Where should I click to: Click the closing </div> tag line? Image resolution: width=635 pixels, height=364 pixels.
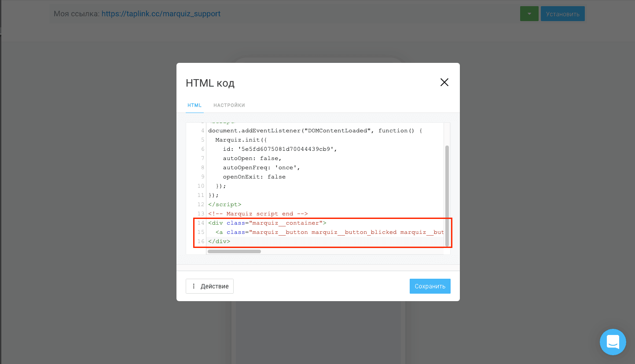click(x=219, y=241)
